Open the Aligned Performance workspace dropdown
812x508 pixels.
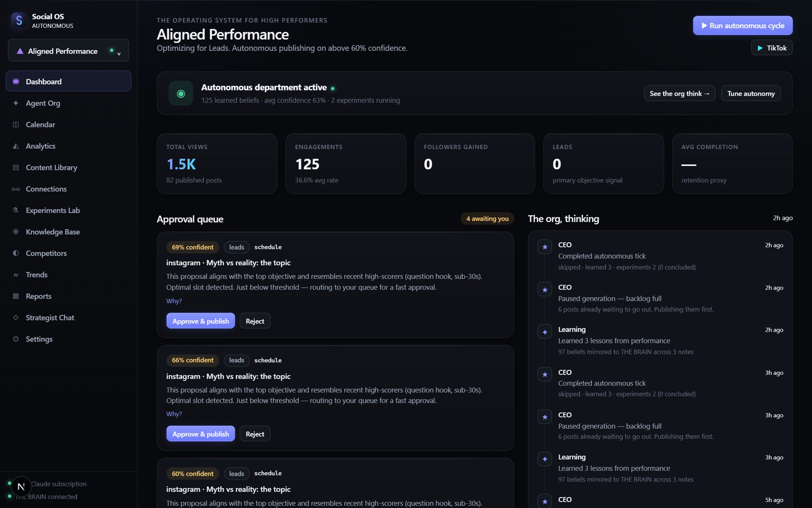[x=69, y=51]
